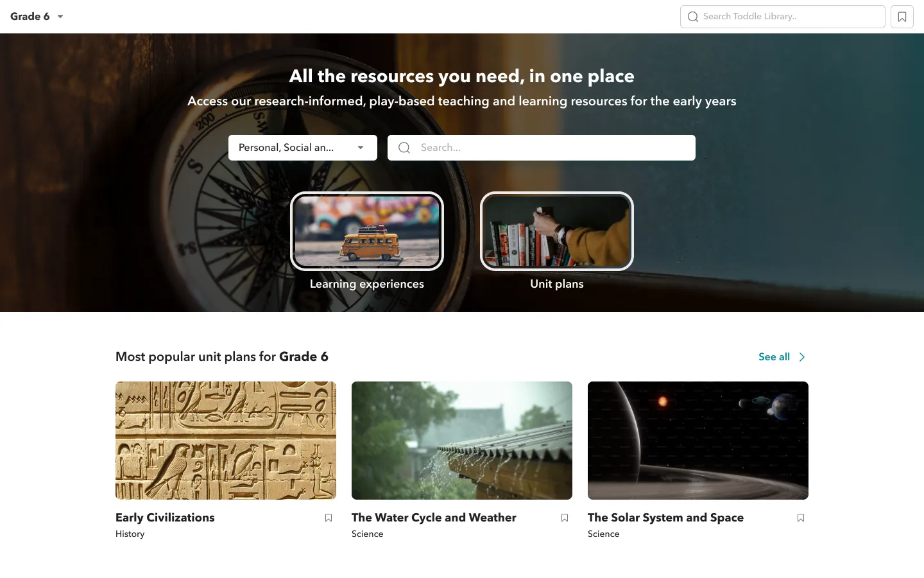
Task: Open the hieroglyphics Early Civilizations thumbnail
Action: [226, 441]
